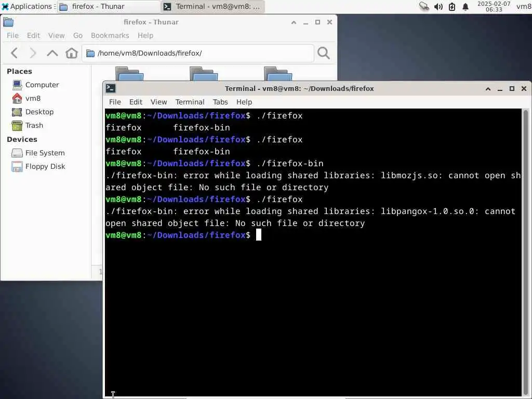
Task: Click the Thunar window folder title icon
Action: (8, 22)
